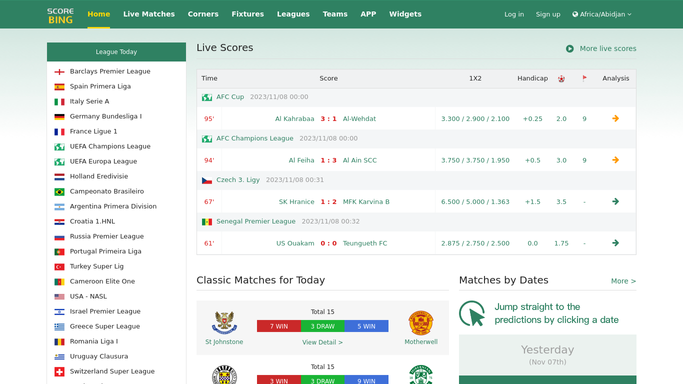Click Sign up link

click(x=548, y=14)
